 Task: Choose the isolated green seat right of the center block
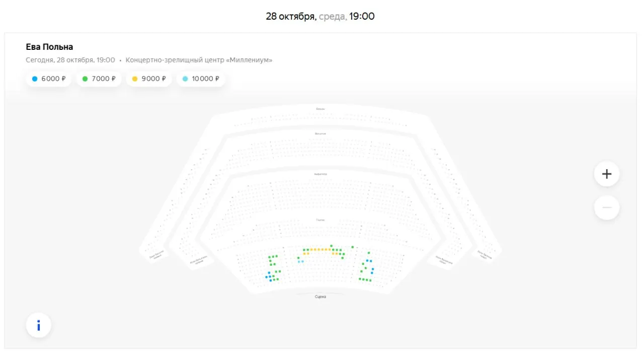[353, 247]
